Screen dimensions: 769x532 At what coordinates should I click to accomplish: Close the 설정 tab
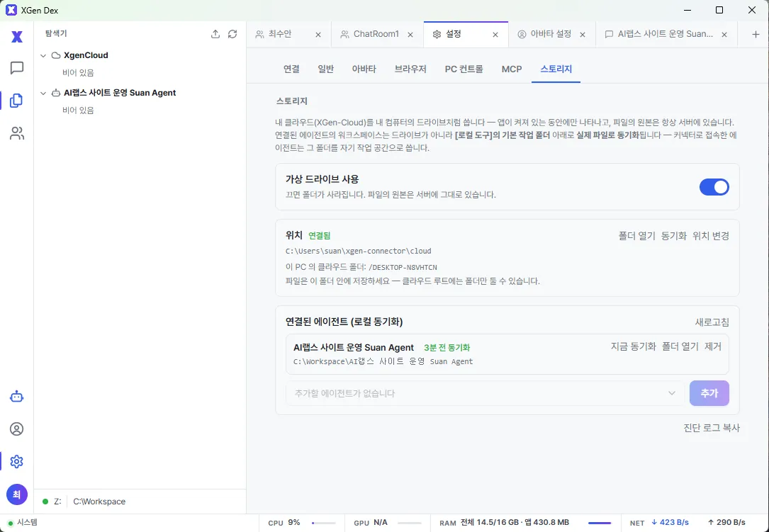click(x=495, y=34)
